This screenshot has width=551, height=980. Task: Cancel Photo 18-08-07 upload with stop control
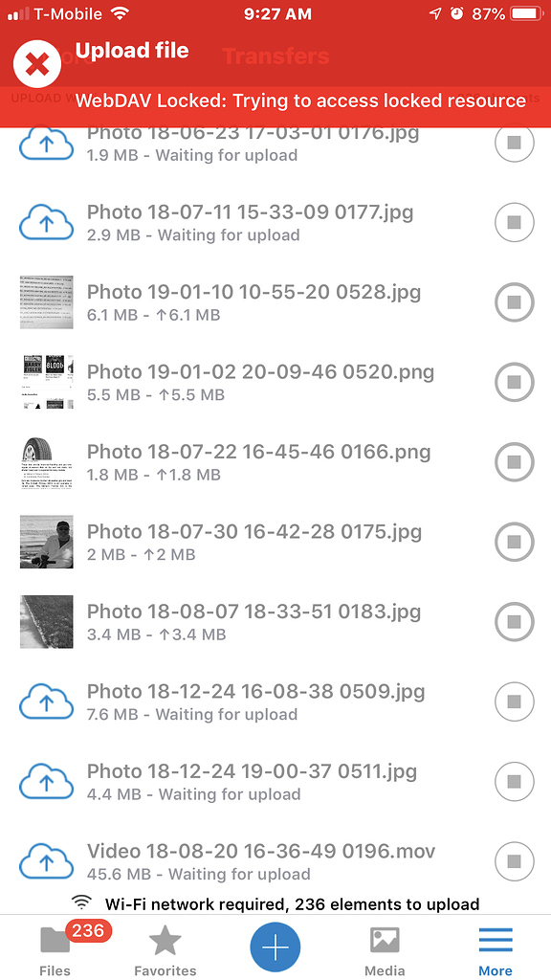tap(514, 621)
